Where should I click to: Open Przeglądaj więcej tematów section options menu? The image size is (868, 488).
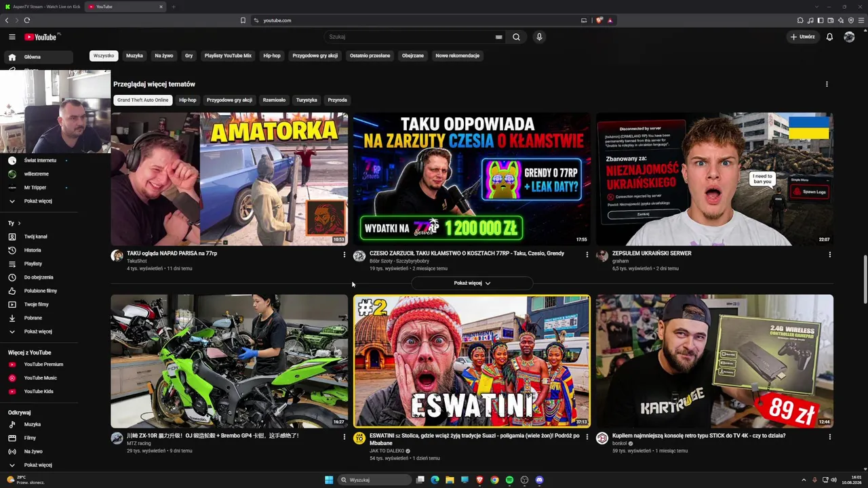[827, 85]
